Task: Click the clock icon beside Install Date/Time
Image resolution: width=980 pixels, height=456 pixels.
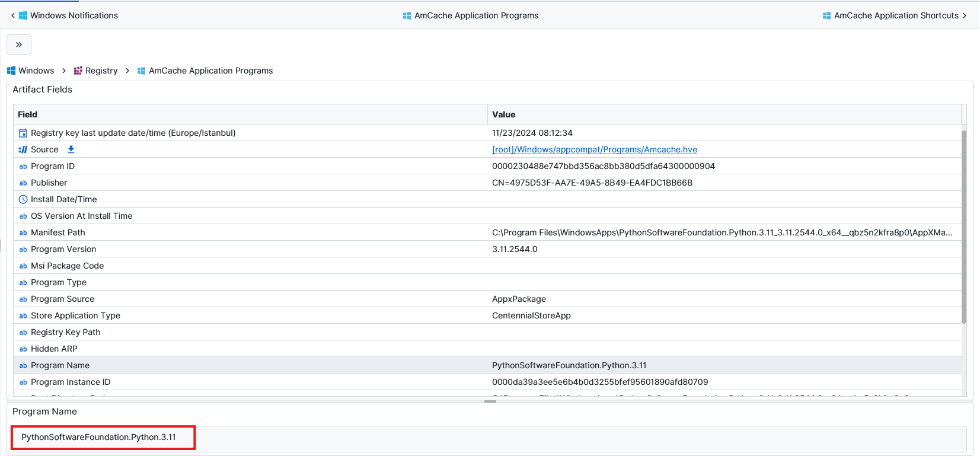Action: (x=23, y=199)
